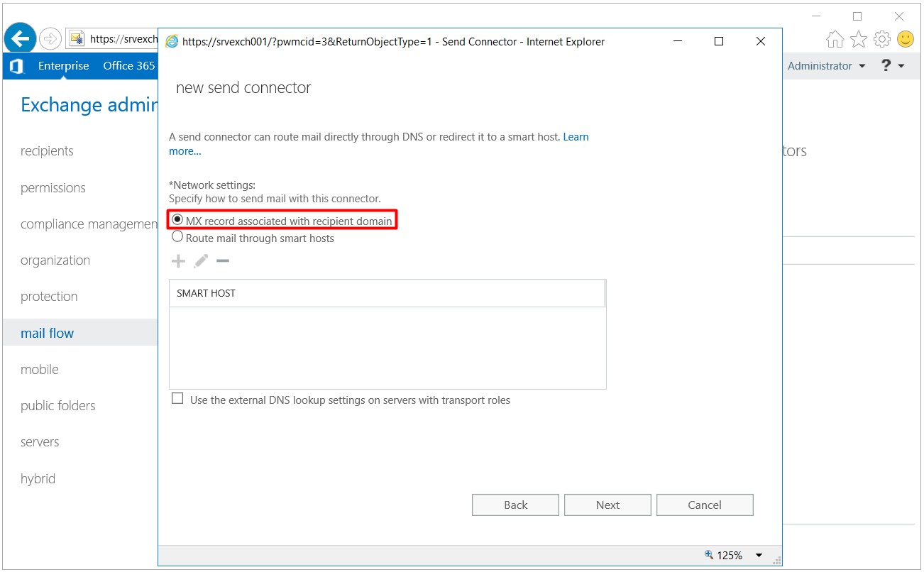Open mobile in the left navigation
924x572 pixels.
40,370
